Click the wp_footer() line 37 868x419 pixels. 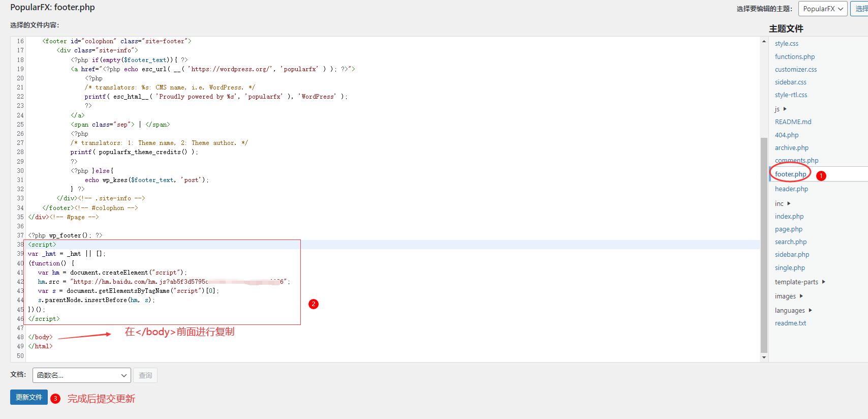pyautogui.click(x=65, y=235)
